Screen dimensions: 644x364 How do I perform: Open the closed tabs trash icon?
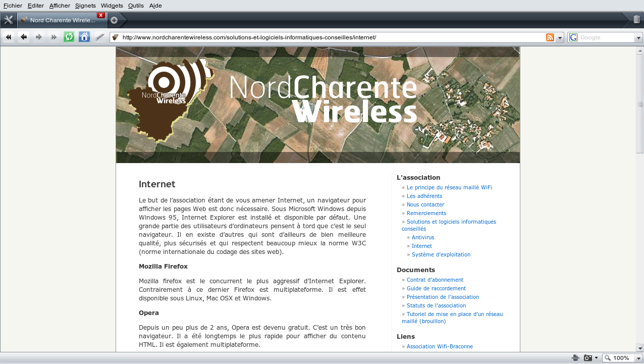[x=636, y=20]
